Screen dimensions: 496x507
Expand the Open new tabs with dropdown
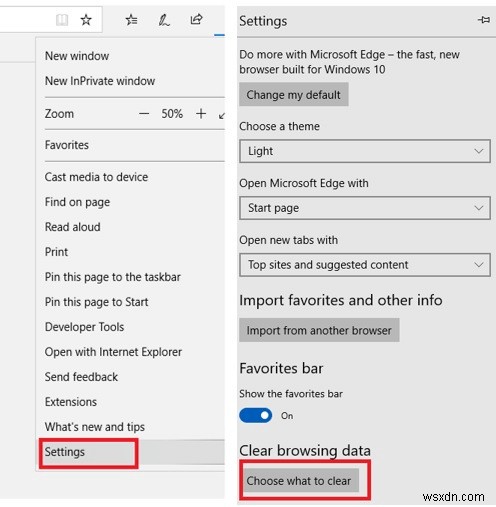tap(365, 265)
